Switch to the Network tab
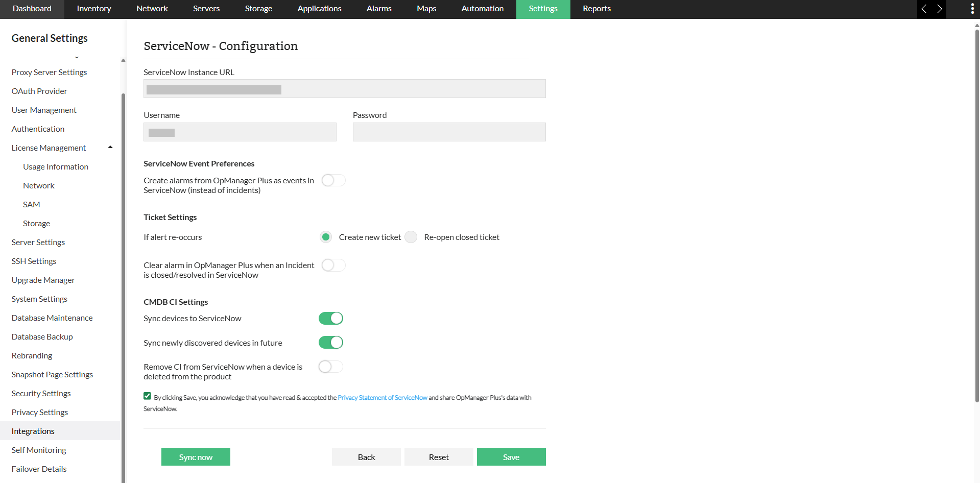Screen dimensions: 980x483 [x=152, y=9]
